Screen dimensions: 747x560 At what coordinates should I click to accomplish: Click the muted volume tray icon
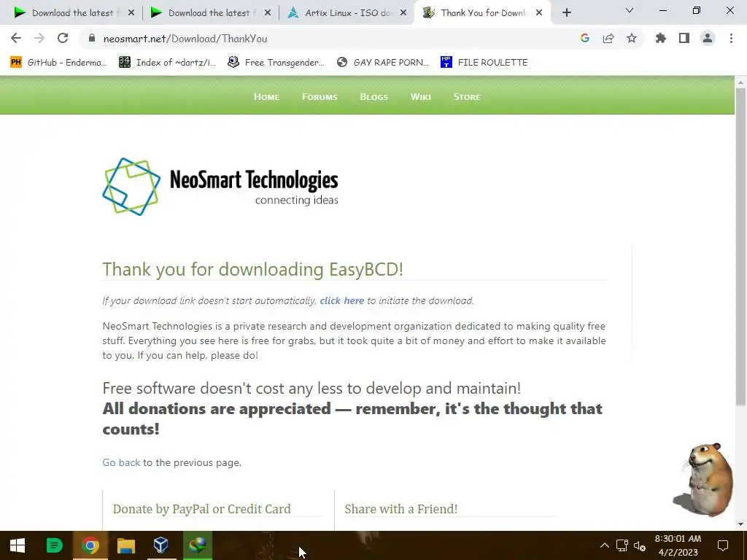point(639,545)
